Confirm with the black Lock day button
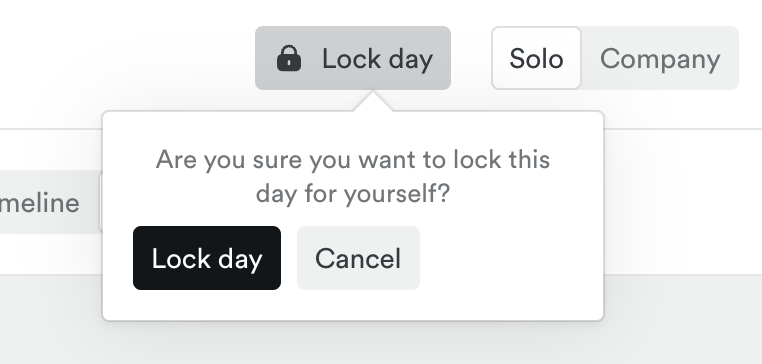762x364 pixels. click(x=207, y=258)
